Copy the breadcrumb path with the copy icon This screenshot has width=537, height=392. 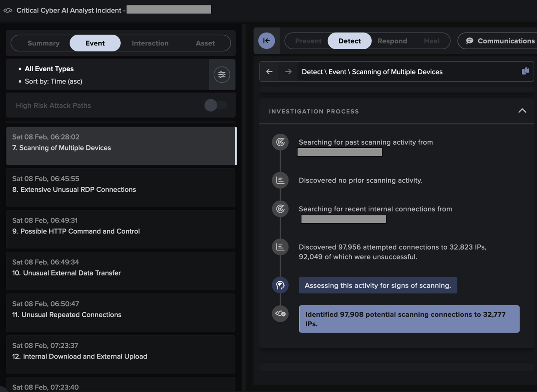pos(525,71)
